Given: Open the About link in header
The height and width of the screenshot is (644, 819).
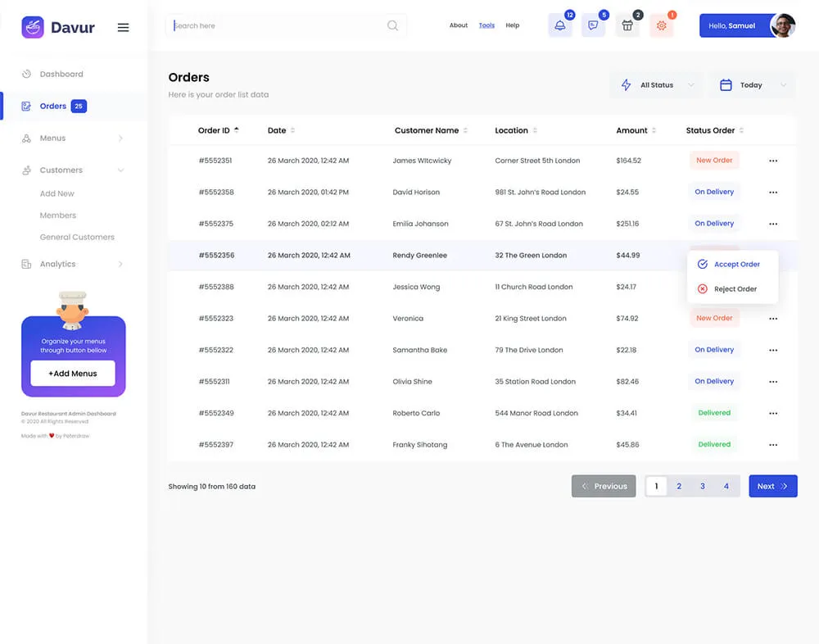Looking at the screenshot, I should (x=459, y=25).
